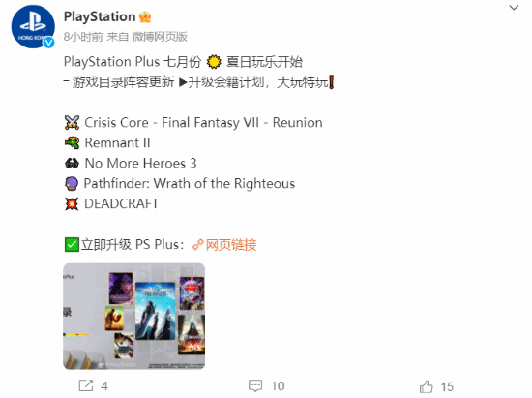The image size is (532, 398).
Task: Open the PS Plus game catalog thumbnail
Action: click(134, 316)
